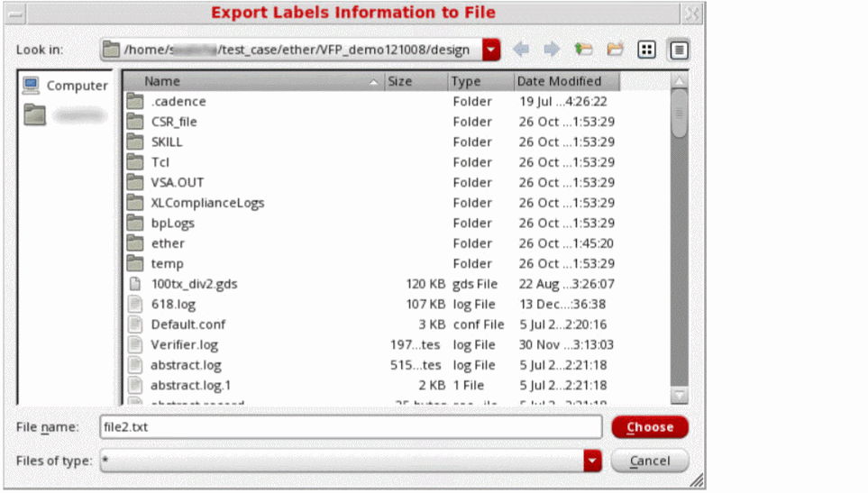Select the bpLogs folder
This screenshot has width=868, height=493.
pyautogui.click(x=173, y=224)
